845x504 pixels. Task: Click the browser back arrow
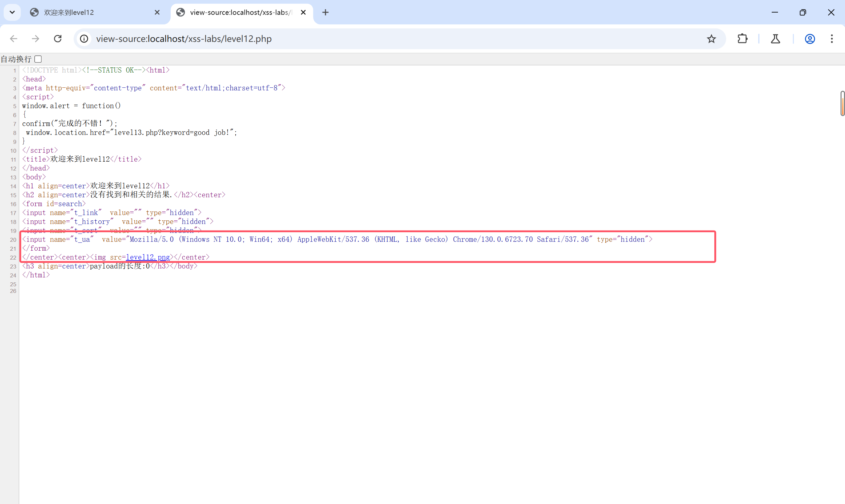click(14, 39)
